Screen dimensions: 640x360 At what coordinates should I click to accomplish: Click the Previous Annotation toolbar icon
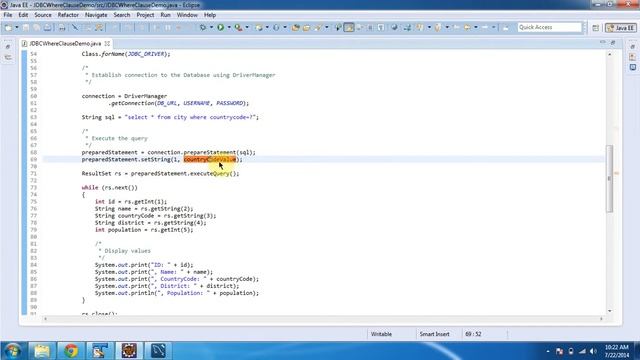click(x=438, y=28)
